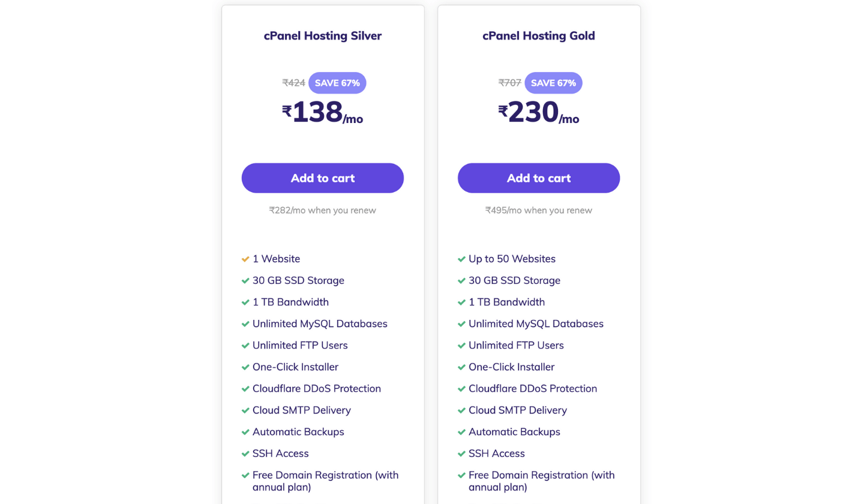Click the cPanel Hosting Gold heading

539,35
